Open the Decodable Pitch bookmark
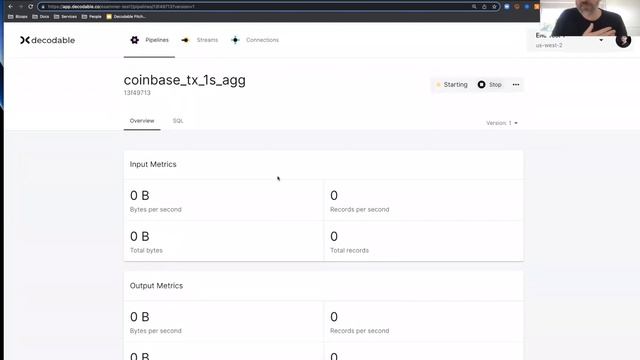640x360 pixels. [x=126, y=17]
